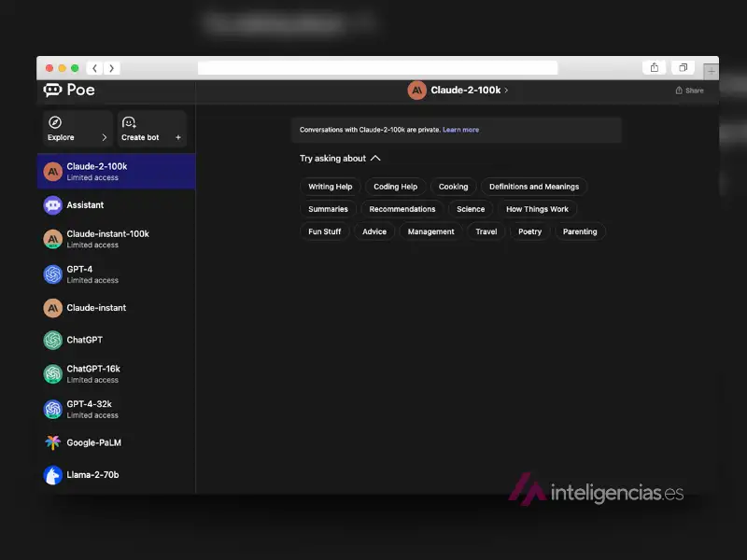This screenshot has width=747, height=560.
Task: Go back with browser back arrow
Action: tap(95, 68)
